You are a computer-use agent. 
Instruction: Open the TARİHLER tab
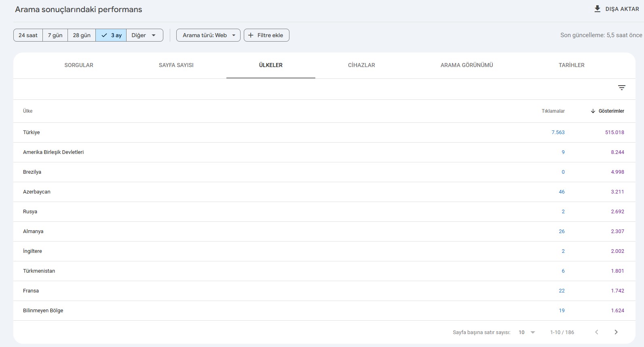572,65
